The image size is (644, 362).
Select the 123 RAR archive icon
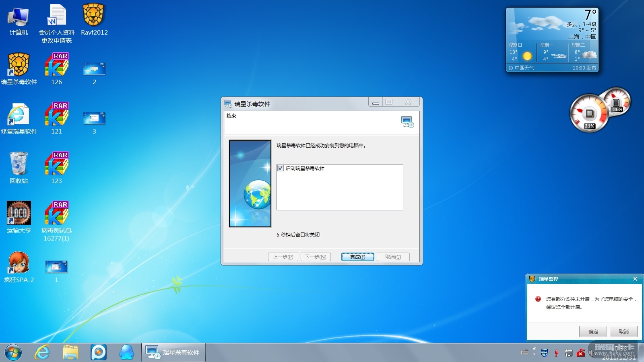[56, 168]
